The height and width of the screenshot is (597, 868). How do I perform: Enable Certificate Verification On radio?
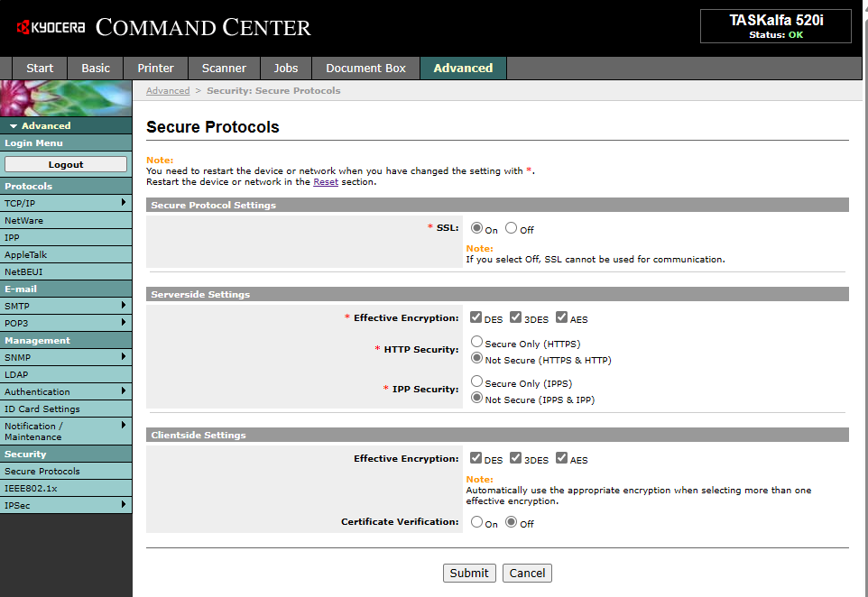[476, 522]
